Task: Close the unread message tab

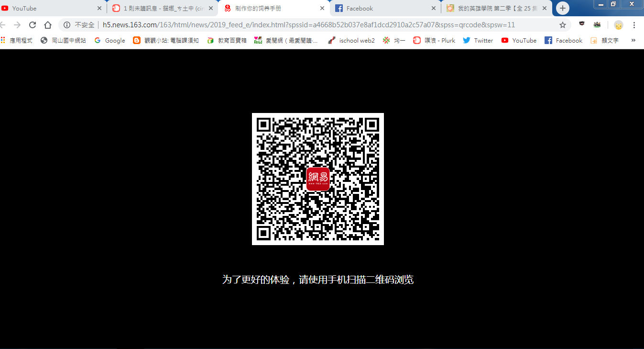Action: [x=211, y=8]
